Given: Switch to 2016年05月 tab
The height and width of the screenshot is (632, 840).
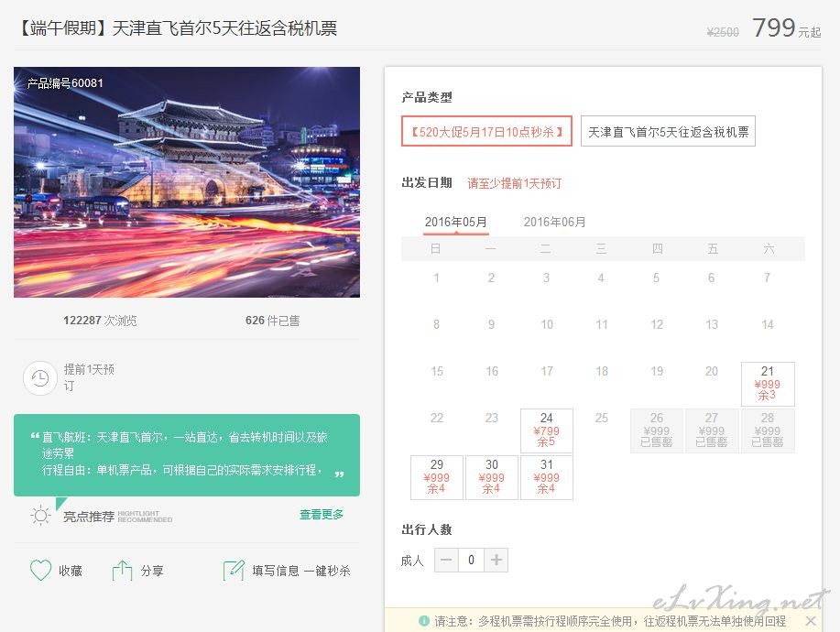Looking at the screenshot, I should coord(456,223).
